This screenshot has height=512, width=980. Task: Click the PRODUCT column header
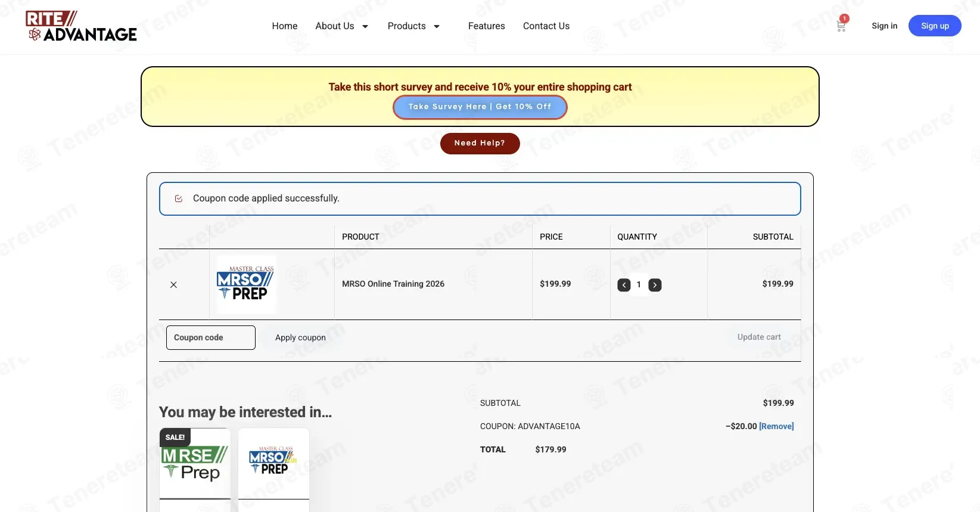[360, 237]
